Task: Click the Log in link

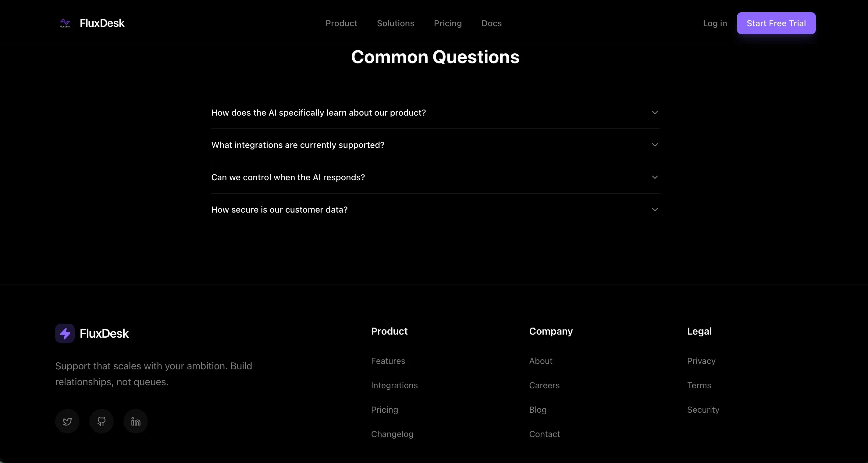Action: [x=715, y=23]
